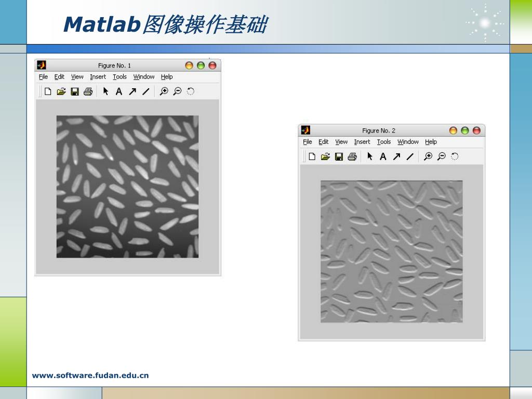Open Tools menu in Figure No. 1
Screen dimensions: 532x399
120,77
